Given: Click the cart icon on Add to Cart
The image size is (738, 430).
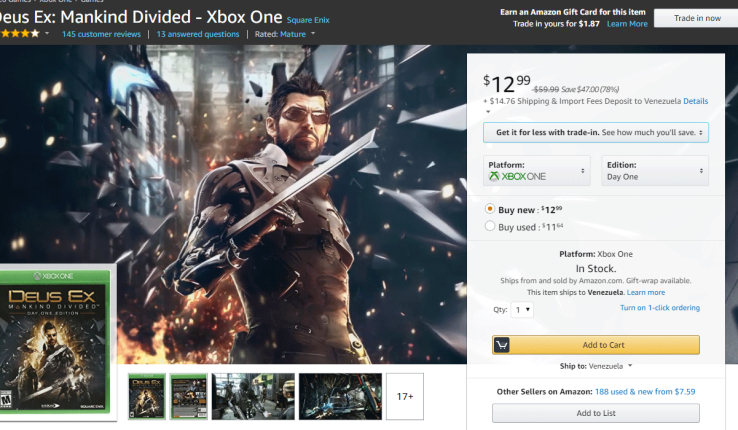Looking at the screenshot, I should 503,345.
